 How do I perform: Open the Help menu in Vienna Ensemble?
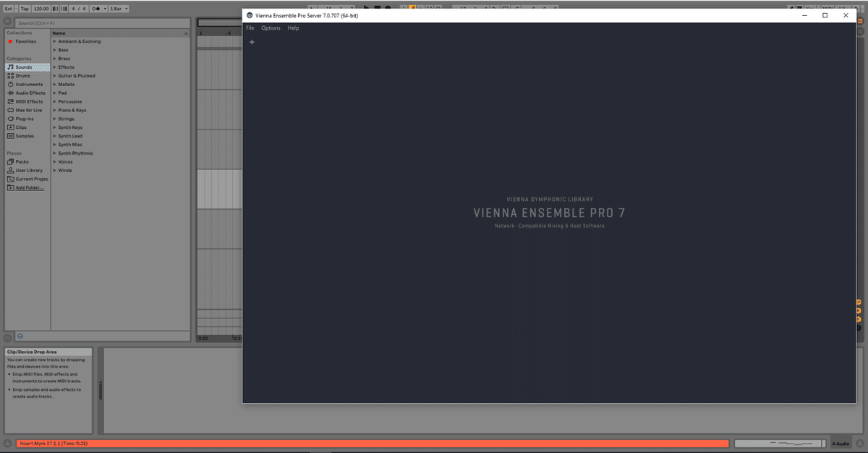[x=293, y=28]
